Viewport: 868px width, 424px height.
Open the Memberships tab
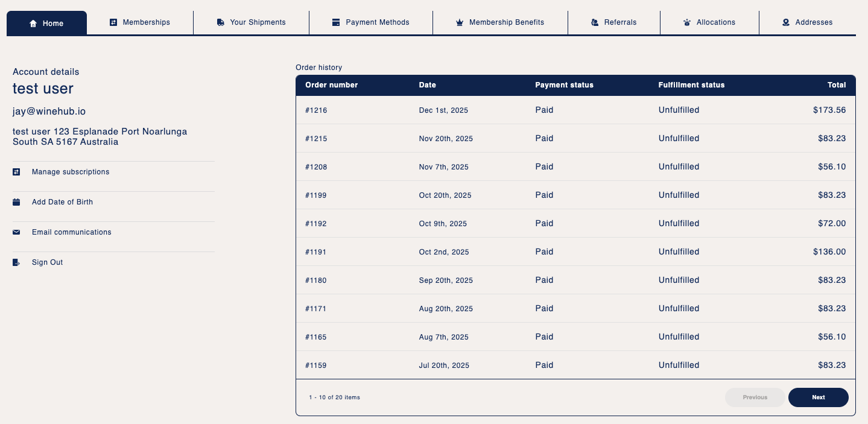pos(140,22)
